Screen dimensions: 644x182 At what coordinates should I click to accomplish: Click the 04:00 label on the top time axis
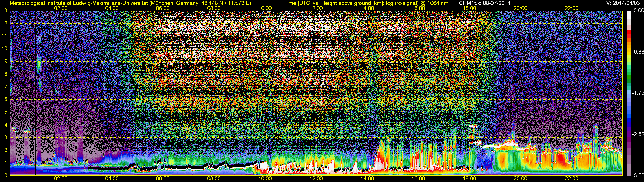[112, 8]
